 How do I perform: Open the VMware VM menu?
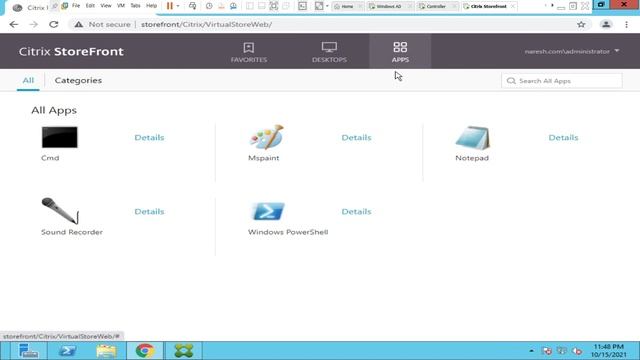[x=121, y=6]
